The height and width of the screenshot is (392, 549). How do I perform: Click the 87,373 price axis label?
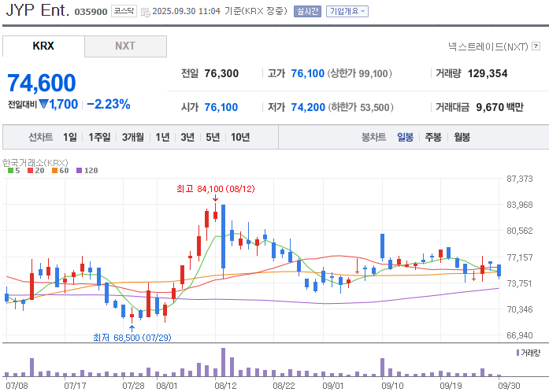pos(520,179)
